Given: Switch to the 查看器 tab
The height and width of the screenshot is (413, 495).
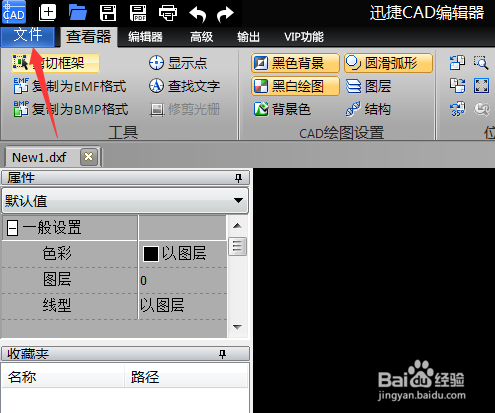Looking at the screenshot, I should point(89,37).
